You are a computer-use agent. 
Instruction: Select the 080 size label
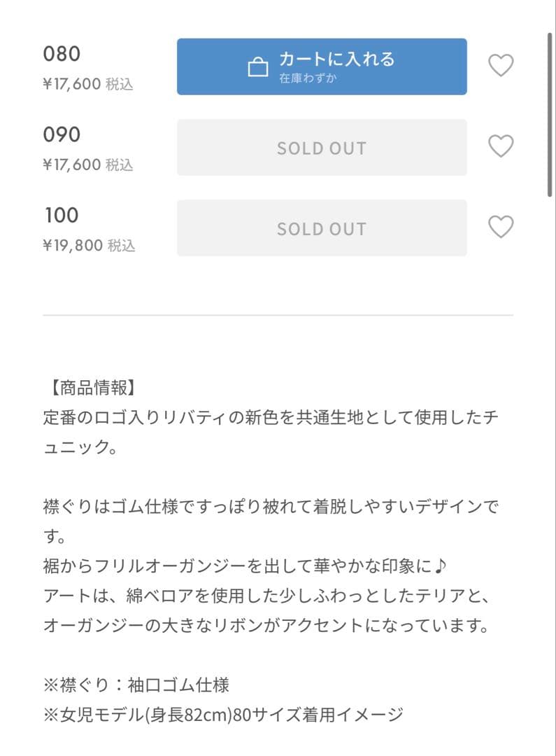62,54
